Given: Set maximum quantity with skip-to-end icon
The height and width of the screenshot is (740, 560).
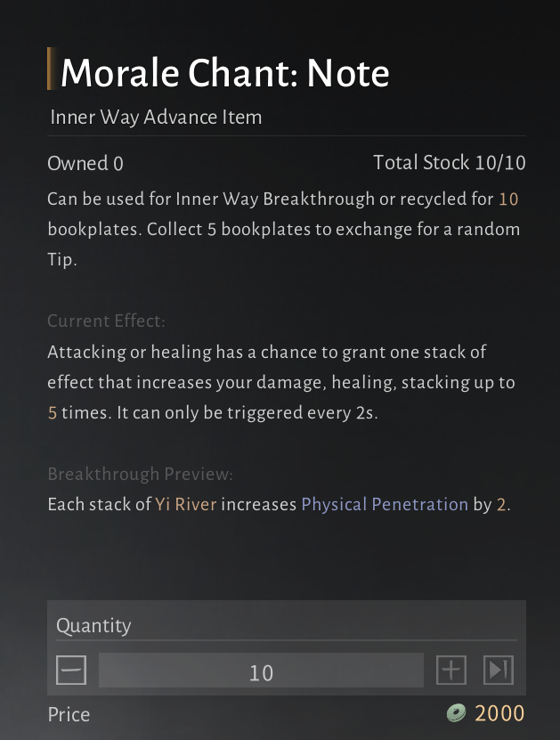Looking at the screenshot, I should pos(498,671).
